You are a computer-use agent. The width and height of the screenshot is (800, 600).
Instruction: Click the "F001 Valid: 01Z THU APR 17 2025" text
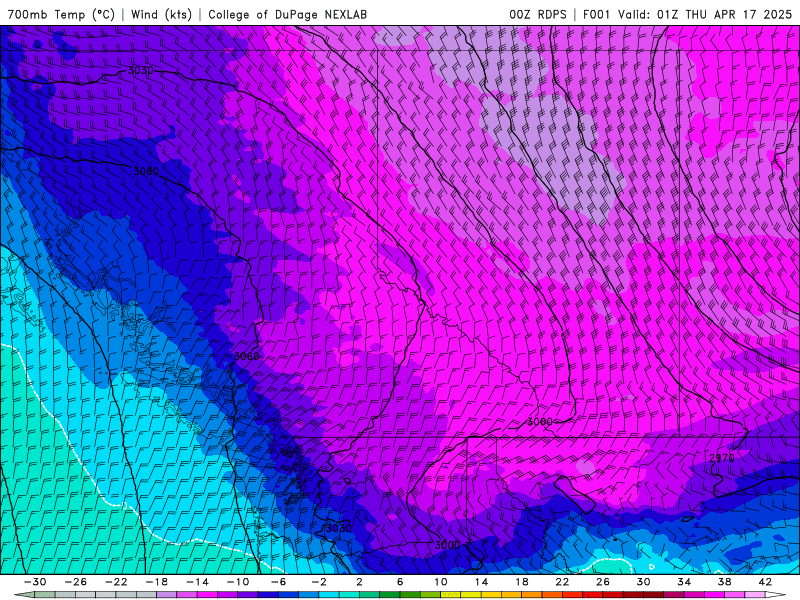(687, 14)
